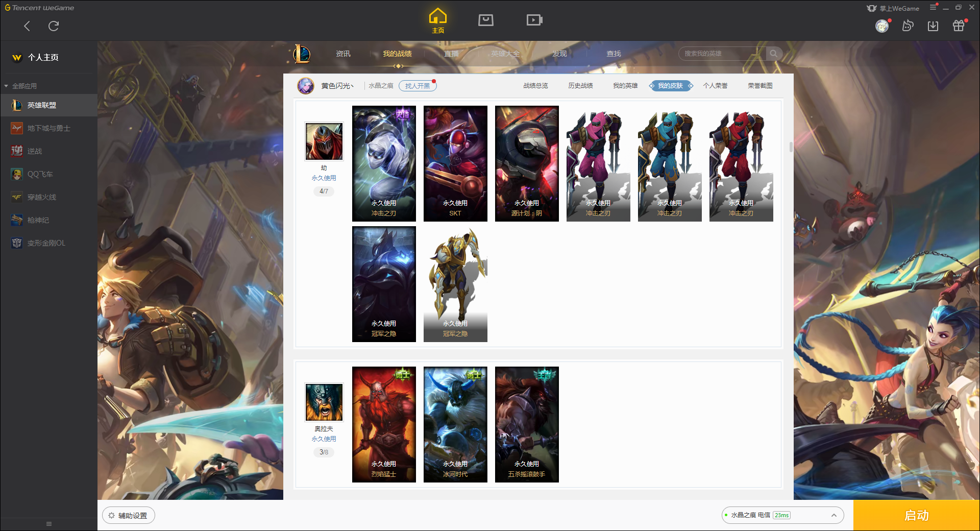This screenshot has height=531, width=980.
Task: Select 枪神纪 in the sidebar
Action: 48,220
